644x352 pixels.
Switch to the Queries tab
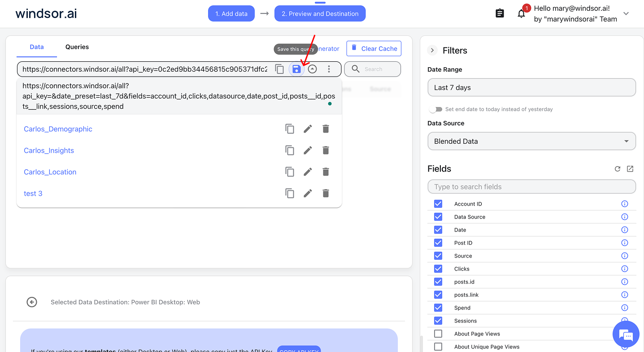coord(77,47)
